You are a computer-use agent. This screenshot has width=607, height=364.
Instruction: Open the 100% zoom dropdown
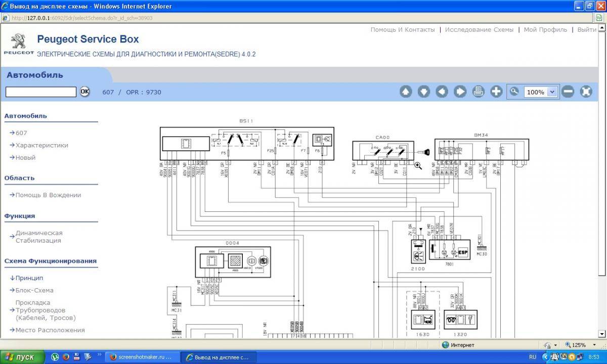tap(552, 92)
